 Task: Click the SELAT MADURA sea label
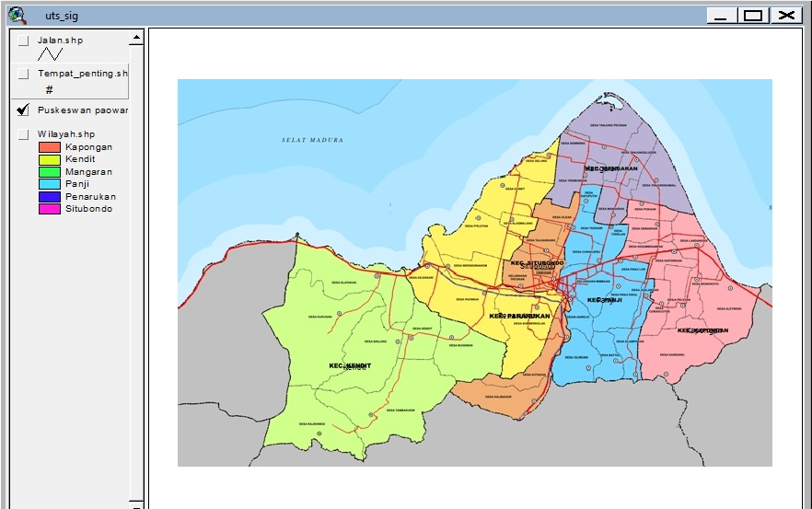[312, 140]
